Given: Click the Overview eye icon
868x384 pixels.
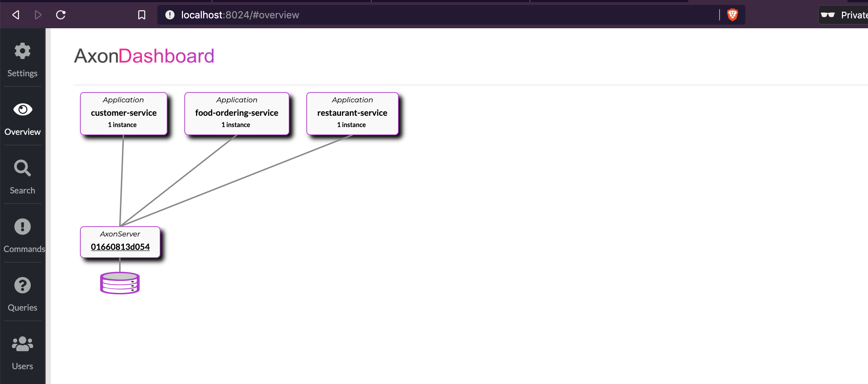Looking at the screenshot, I should (23, 110).
